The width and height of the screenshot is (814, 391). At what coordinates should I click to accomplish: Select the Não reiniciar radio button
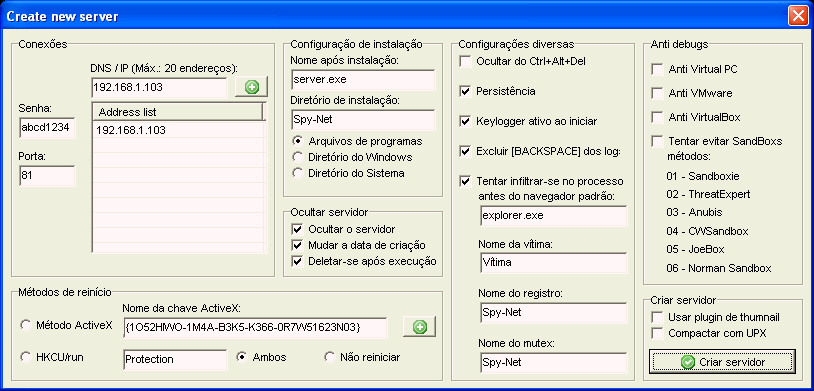(x=329, y=357)
